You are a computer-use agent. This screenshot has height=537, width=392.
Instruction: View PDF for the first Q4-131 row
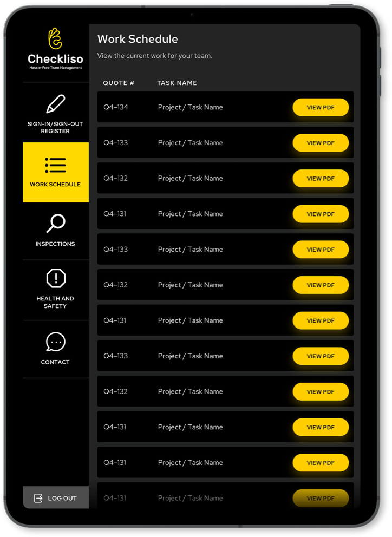321,214
